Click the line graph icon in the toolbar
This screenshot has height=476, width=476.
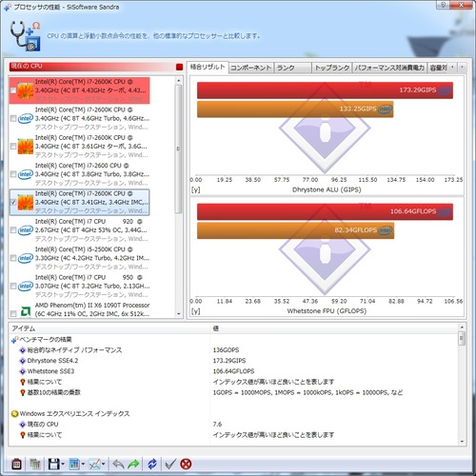[95, 465]
